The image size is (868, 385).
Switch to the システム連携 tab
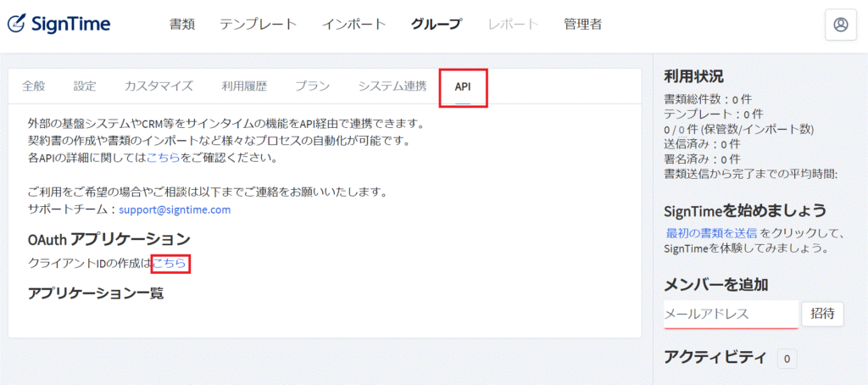coord(392,86)
